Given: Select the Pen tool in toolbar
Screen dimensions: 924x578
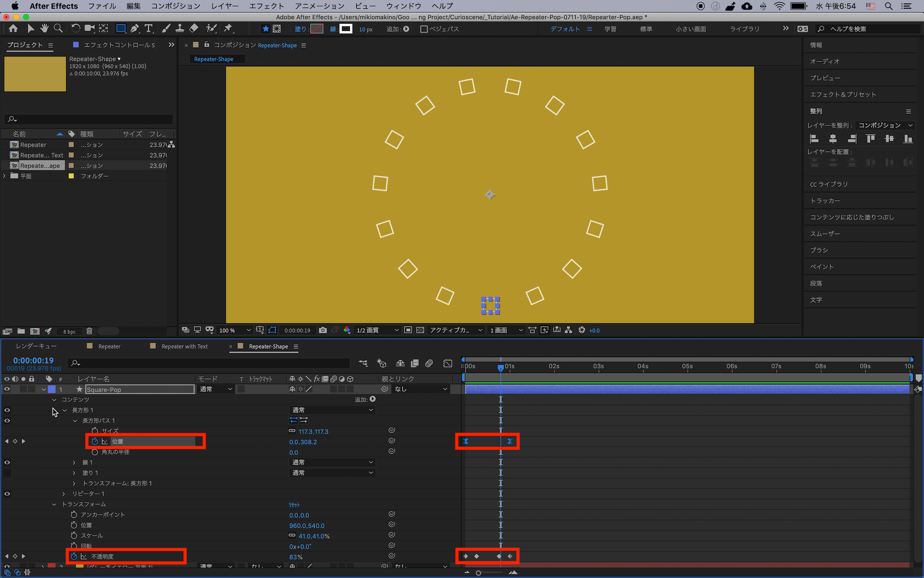Looking at the screenshot, I should 134,29.
